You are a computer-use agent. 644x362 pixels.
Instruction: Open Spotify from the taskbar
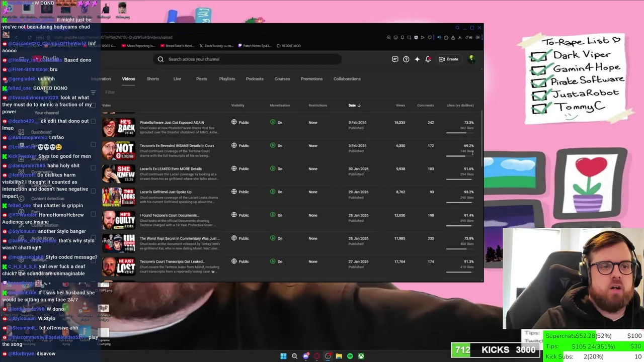pyautogui.click(x=350, y=356)
